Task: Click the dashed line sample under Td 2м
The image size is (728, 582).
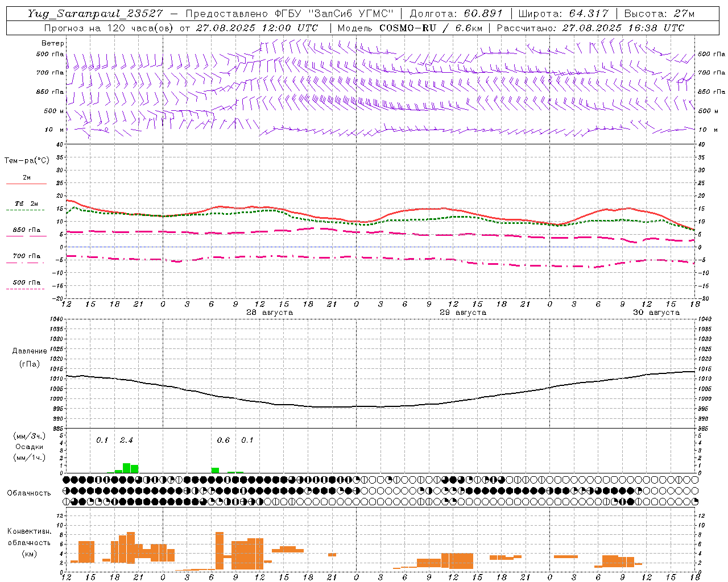Action: pyautogui.click(x=26, y=210)
